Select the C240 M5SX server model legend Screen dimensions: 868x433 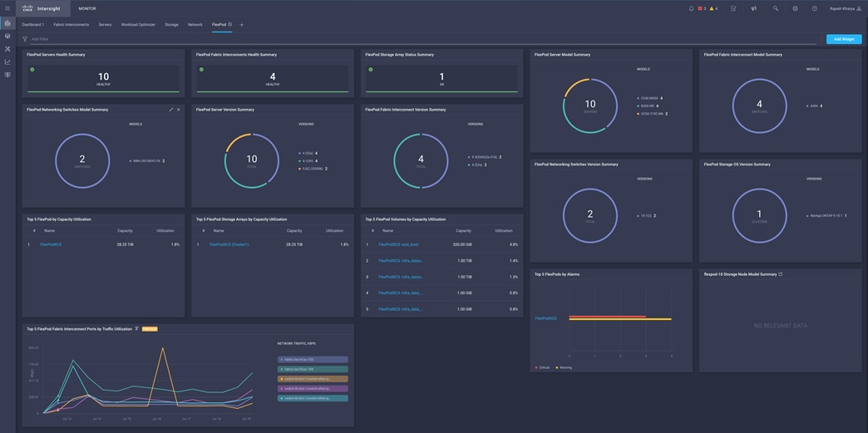(x=650, y=99)
